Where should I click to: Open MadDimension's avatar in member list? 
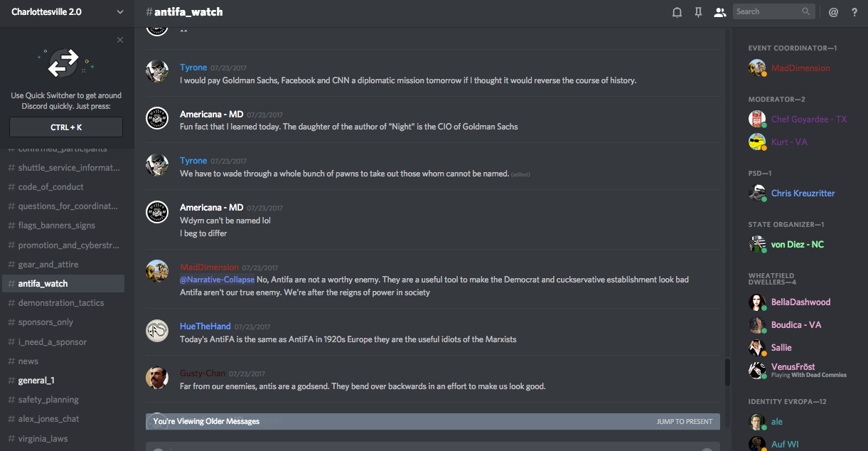[x=757, y=68]
